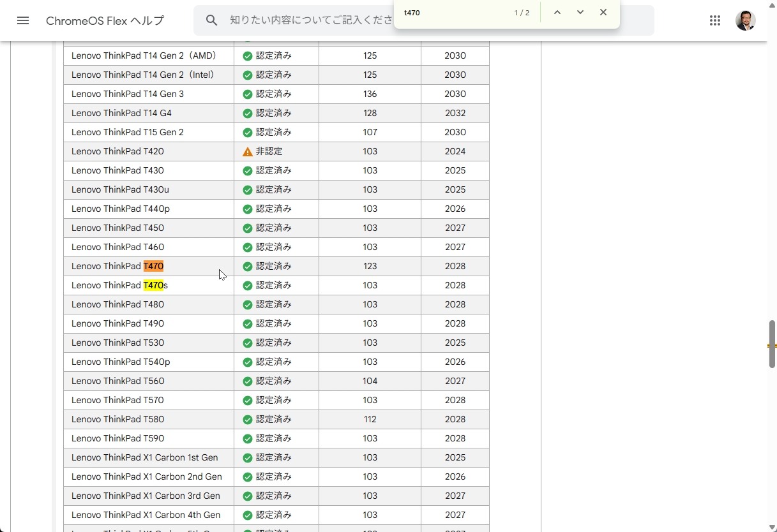
Task: Click the value 128 in the T14 G4 row
Action: [x=370, y=113]
